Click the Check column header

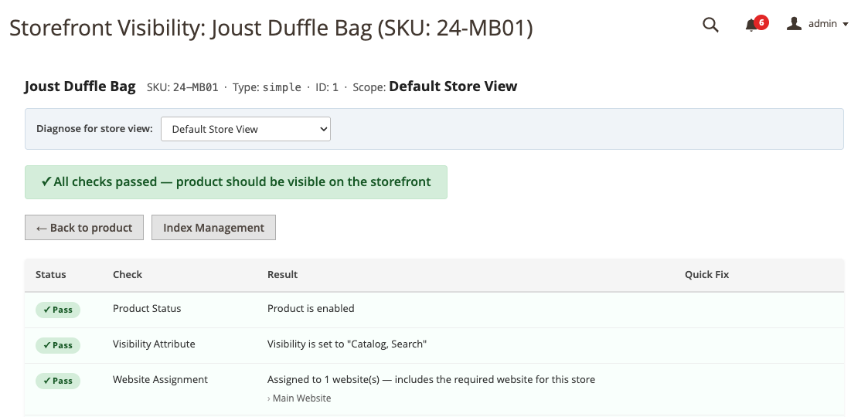pyautogui.click(x=128, y=274)
